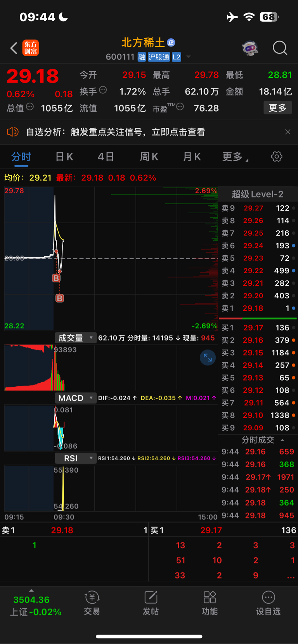Tap the lower B buy marker on chart
Image resolution: width=298 pixels, height=644 pixels.
60,298
